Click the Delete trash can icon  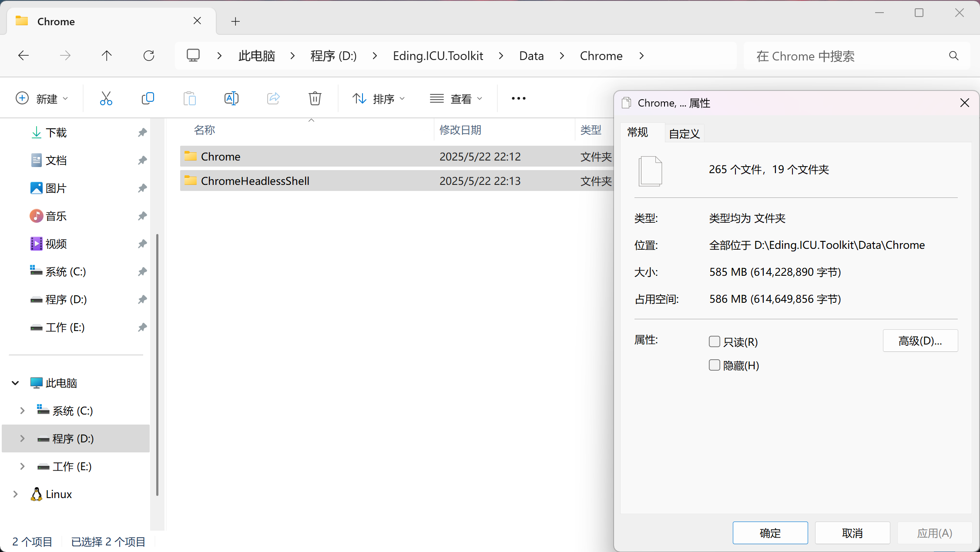click(315, 99)
